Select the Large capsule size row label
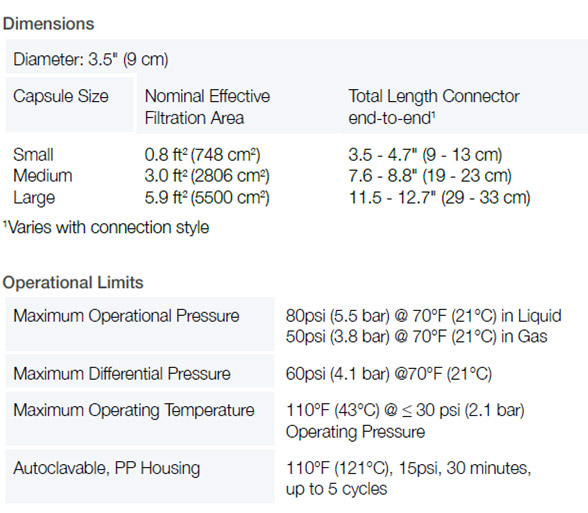This screenshot has width=588, height=513. coord(34,198)
